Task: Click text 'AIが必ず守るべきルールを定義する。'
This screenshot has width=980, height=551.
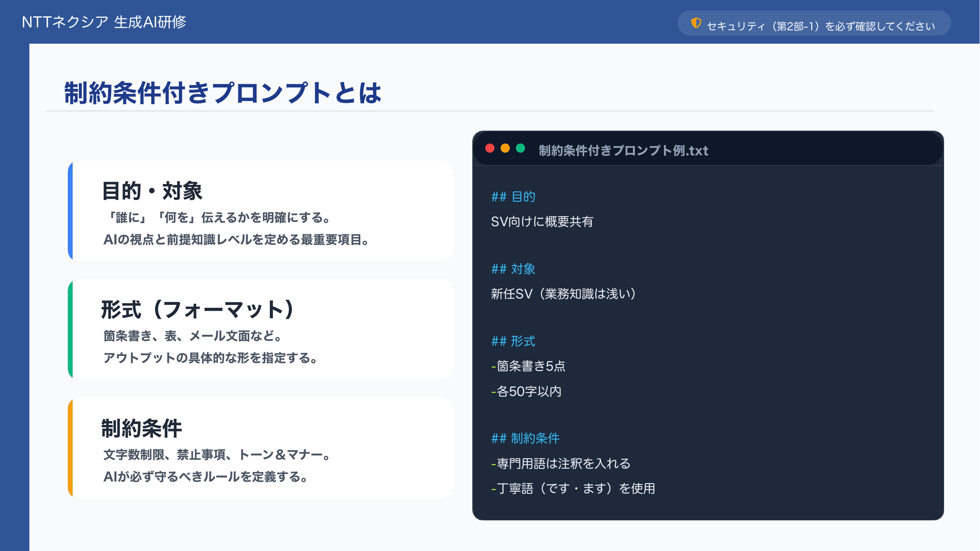Action: point(205,477)
